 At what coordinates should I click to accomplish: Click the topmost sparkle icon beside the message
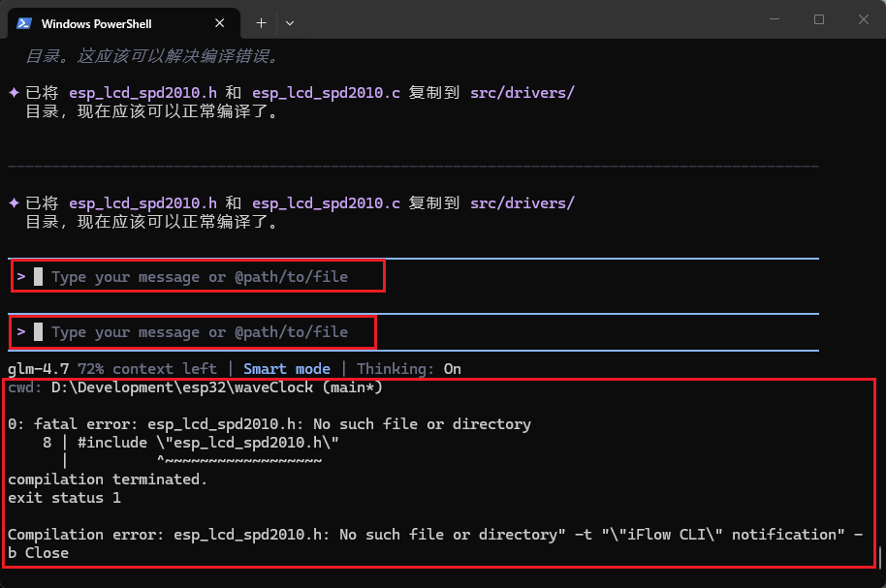[14, 93]
